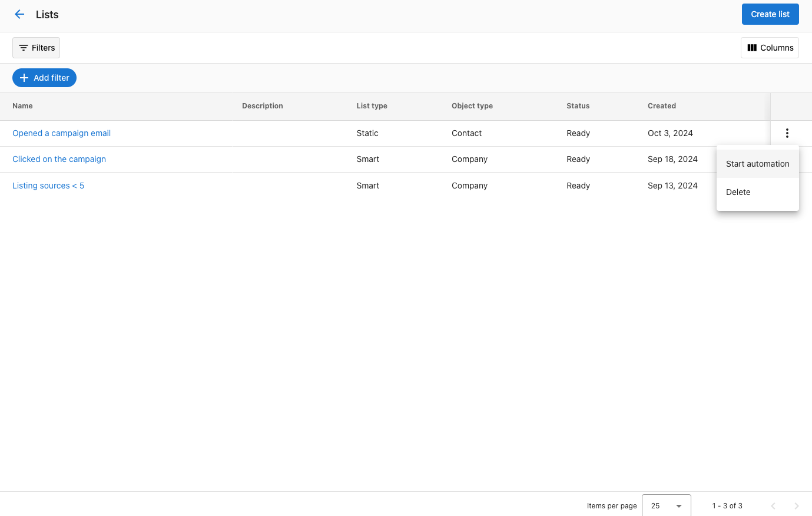Open the items per page dropdown showing 25
The height and width of the screenshot is (516, 812).
pyautogui.click(x=666, y=505)
